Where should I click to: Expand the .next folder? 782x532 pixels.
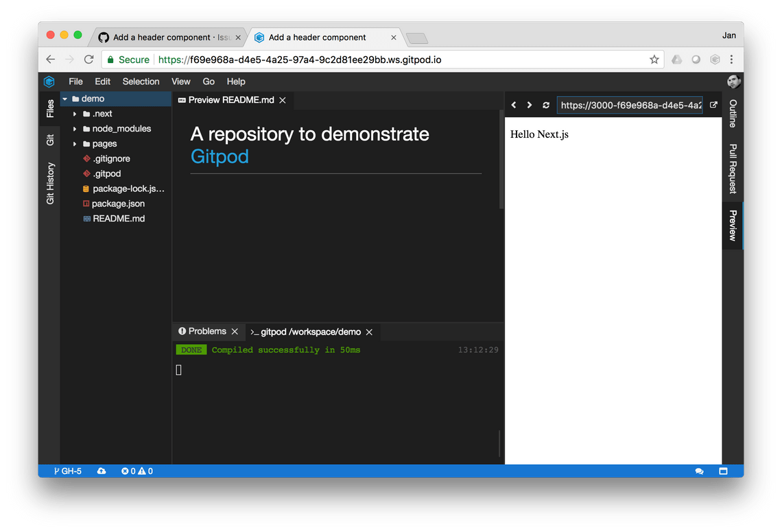[x=75, y=114]
